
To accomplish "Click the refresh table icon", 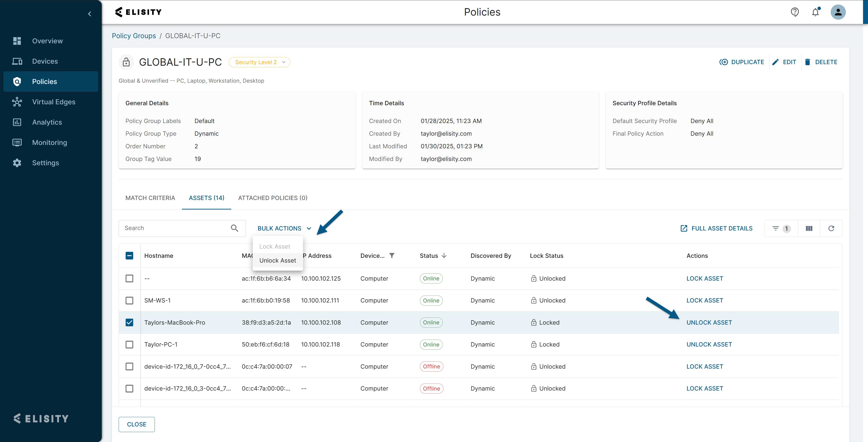I will coord(831,228).
